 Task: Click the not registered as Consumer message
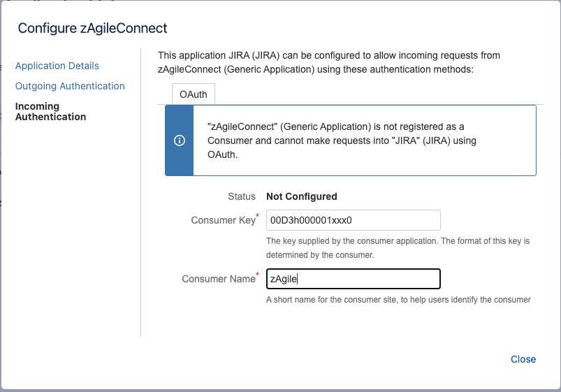click(342, 140)
